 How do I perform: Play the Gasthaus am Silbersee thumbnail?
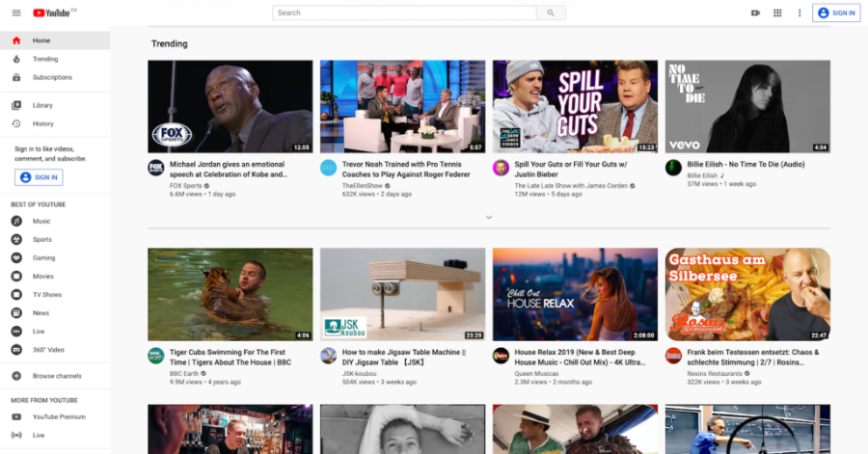[x=747, y=294]
